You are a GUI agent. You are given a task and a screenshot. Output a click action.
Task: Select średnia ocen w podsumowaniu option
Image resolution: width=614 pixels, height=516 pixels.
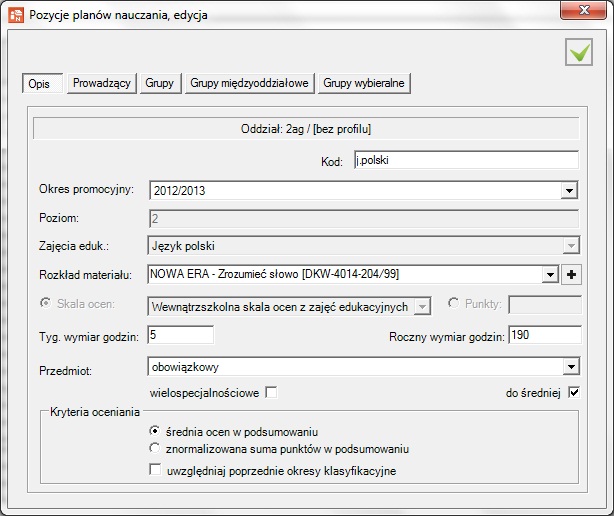tap(155, 431)
